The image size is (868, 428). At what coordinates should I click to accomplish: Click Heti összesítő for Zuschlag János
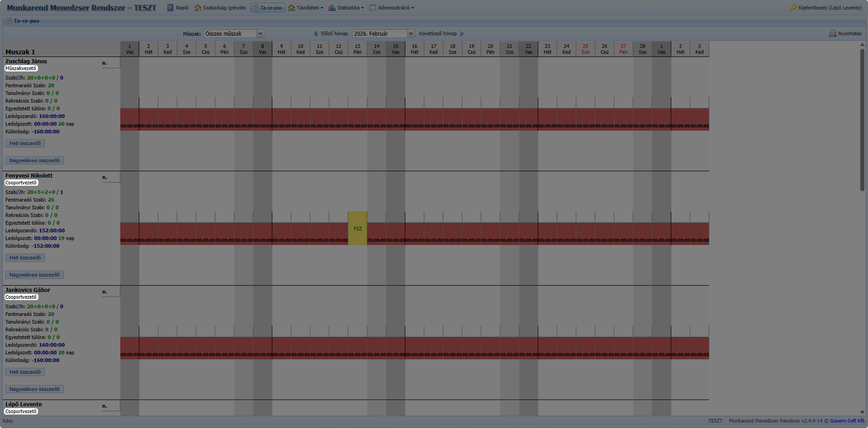pyautogui.click(x=25, y=143)
